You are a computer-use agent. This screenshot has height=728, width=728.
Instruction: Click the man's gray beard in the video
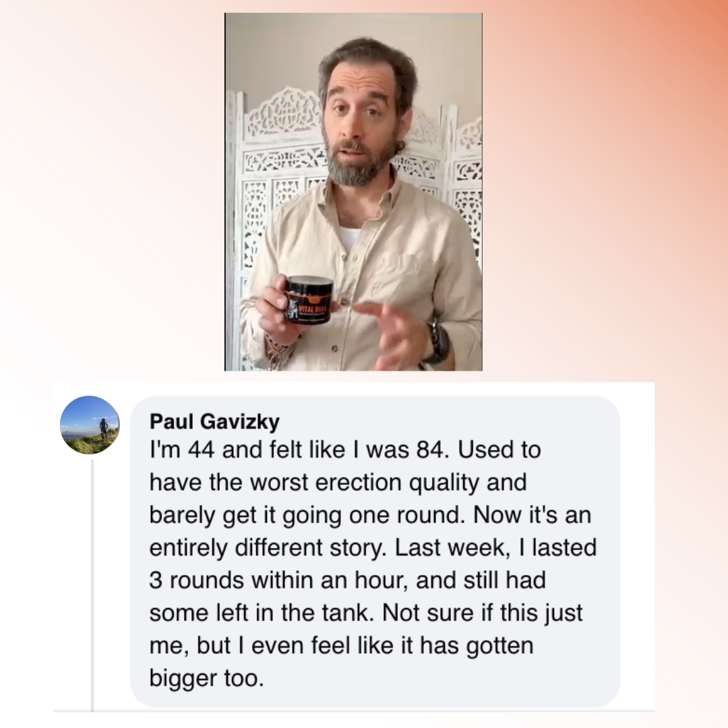[362, 163]
